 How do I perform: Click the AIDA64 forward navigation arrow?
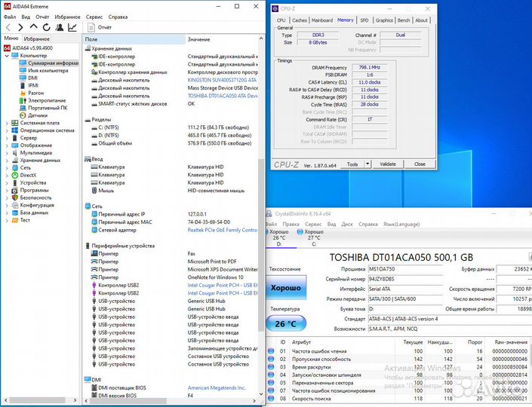pyautogui.click(x=20, y=27)
